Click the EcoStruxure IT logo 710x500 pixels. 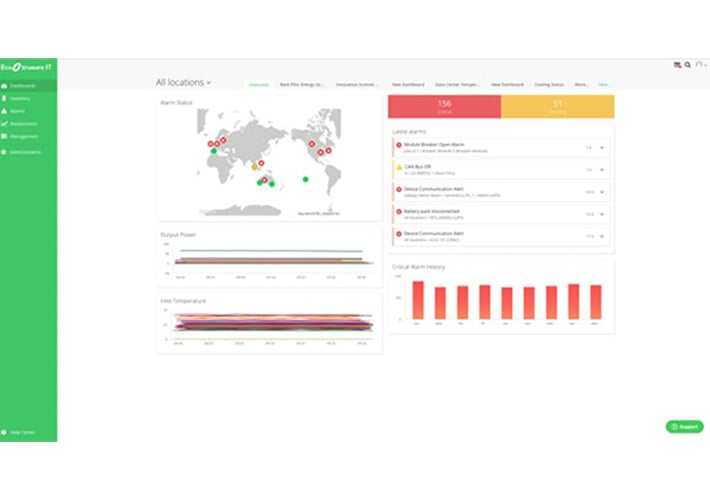coord(26,67)
